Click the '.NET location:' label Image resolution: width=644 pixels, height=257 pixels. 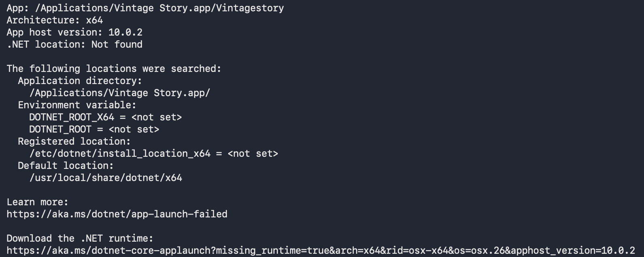point(46,44)
